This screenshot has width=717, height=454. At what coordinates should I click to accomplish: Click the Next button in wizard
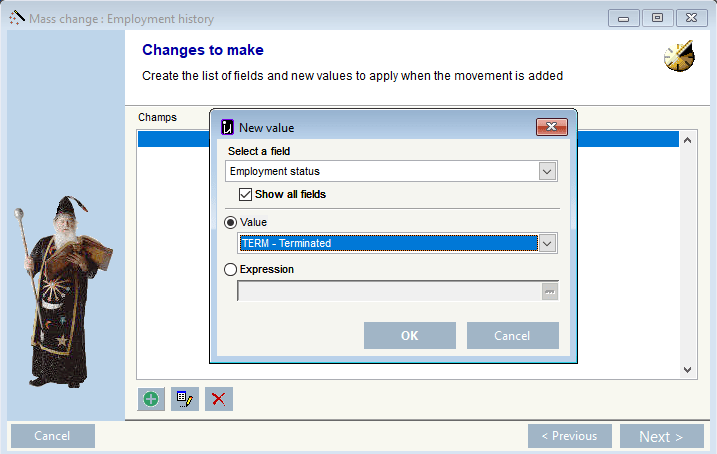(661, 436)
